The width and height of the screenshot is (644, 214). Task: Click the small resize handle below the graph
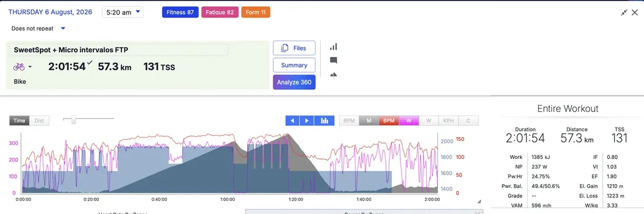click(x=479, y=202)
